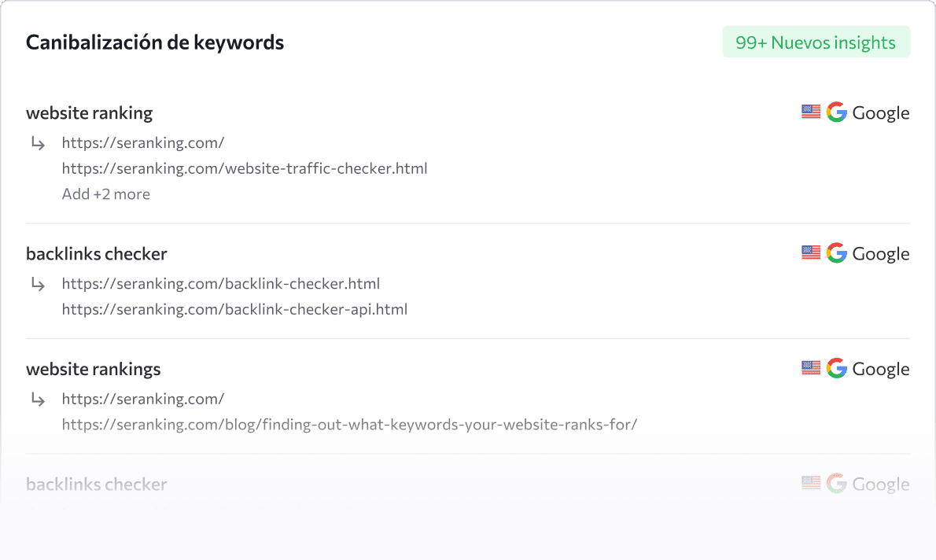Open the finding-out-what-keywords blog URL
The image size is (936, 560).
[x=349, y=425]
